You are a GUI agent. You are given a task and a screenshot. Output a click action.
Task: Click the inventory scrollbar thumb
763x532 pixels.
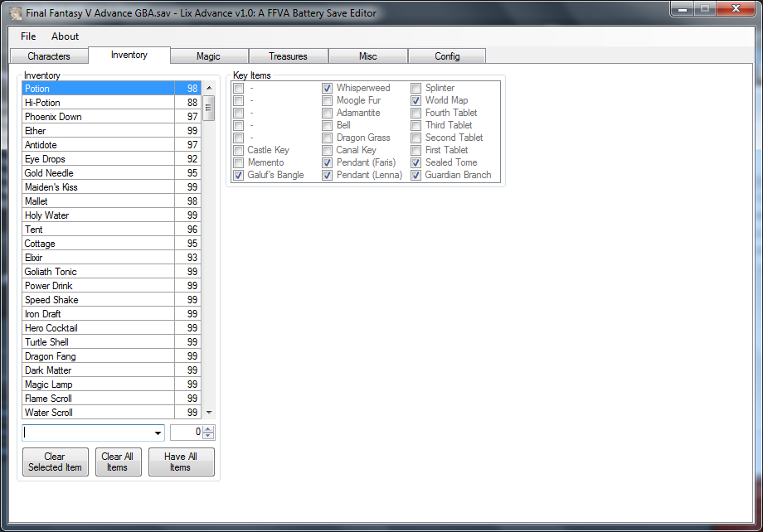pos(209,108)
